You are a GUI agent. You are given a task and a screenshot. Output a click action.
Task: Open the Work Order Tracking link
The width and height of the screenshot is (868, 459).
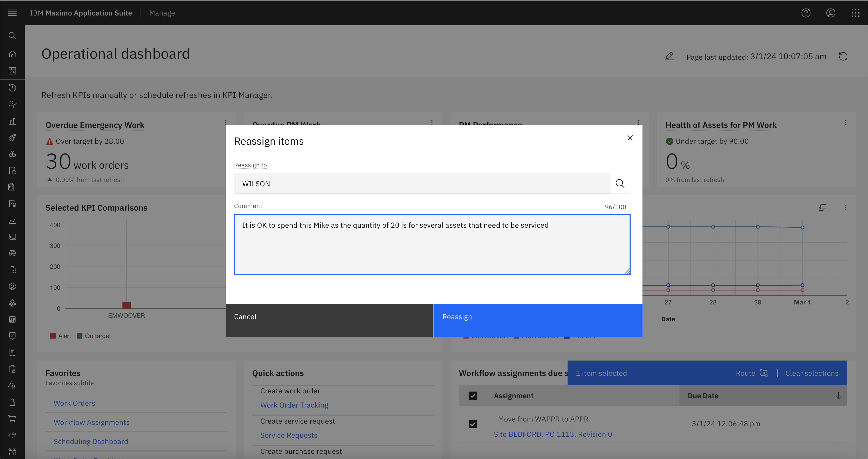(294, 405)
